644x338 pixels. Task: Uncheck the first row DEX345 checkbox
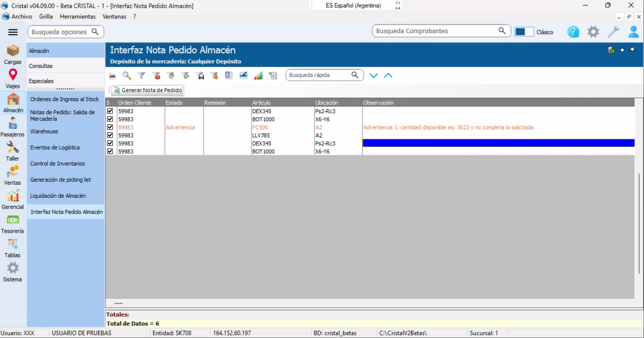click(110, 111)
